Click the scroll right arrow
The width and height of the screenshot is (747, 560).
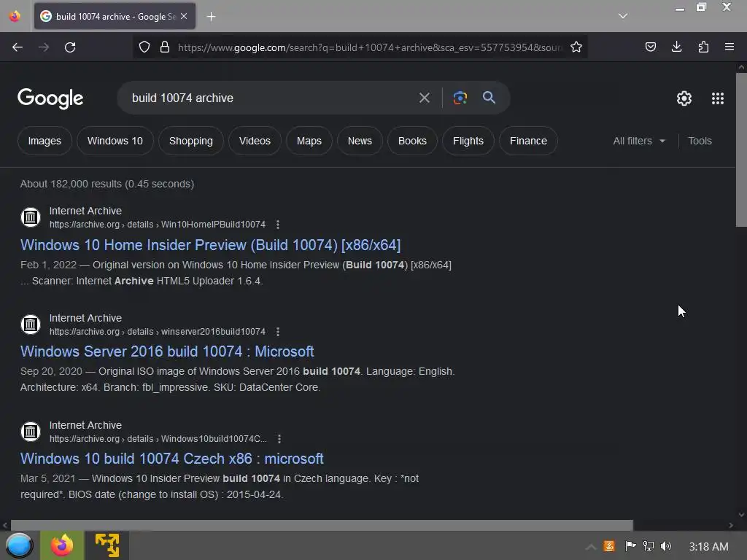click(x=731, y=525)
